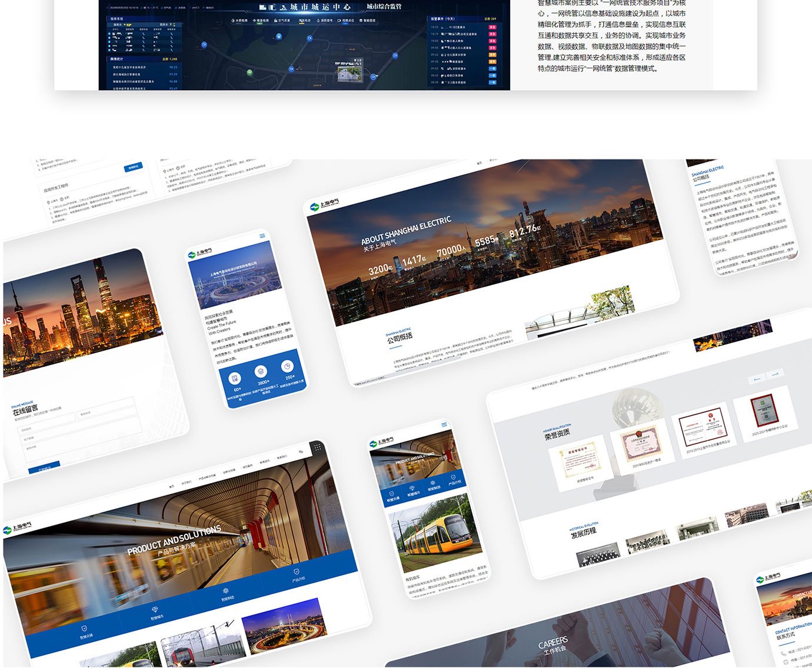Open hamburger menu on Shanghai Electric phone mockup

coord(262,236)
